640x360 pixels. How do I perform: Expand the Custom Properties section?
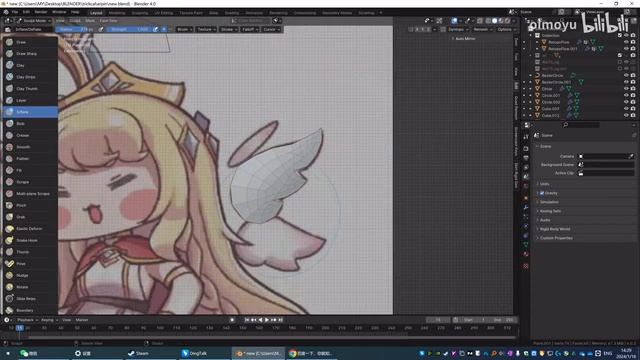(x=556, y=238)
